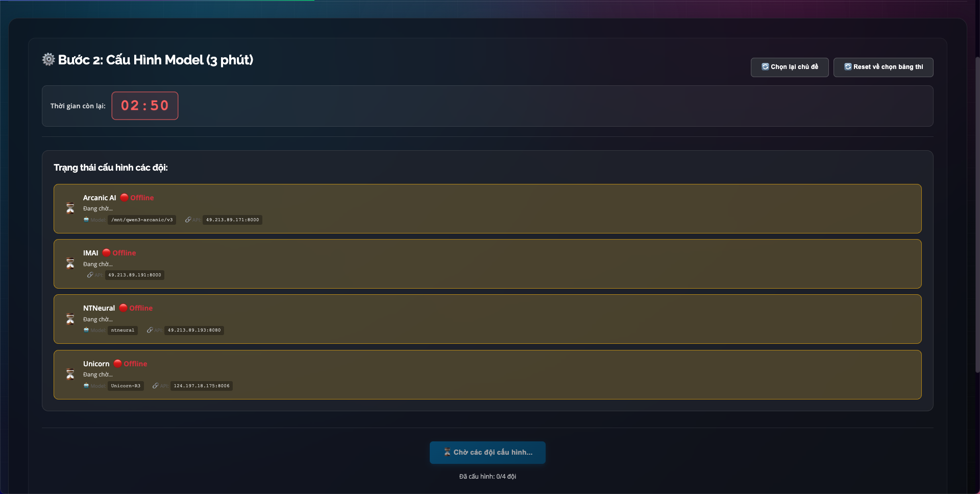
Task: Click the gear icon beside the step title
Action: (48, 59)
